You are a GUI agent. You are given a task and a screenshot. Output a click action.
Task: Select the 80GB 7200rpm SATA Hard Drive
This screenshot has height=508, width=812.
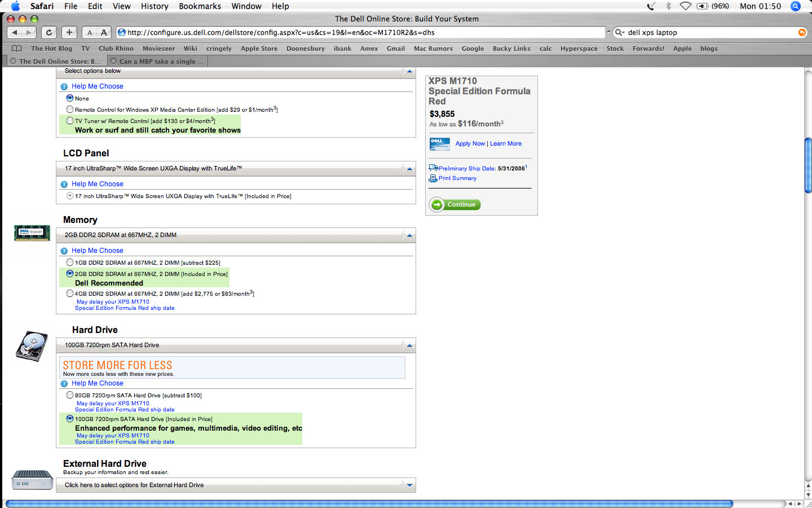(x=70, y=395)
